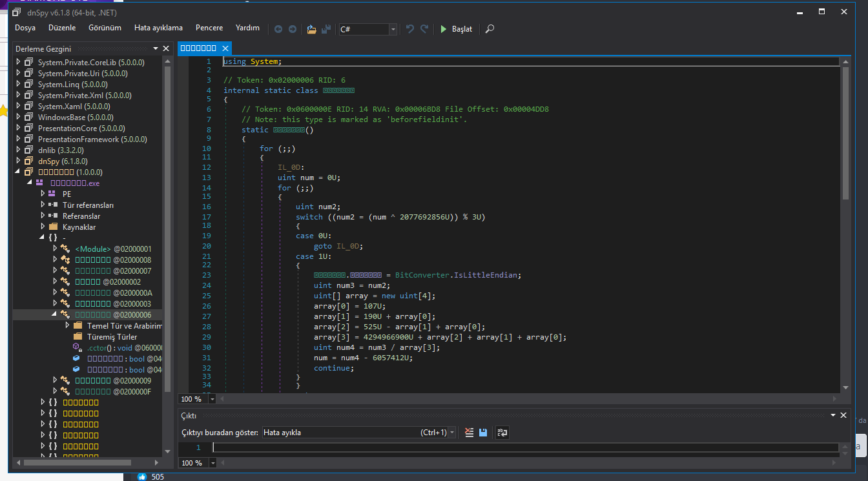
Task: Click the Referanslar node icon
Action: click(53, 216)
